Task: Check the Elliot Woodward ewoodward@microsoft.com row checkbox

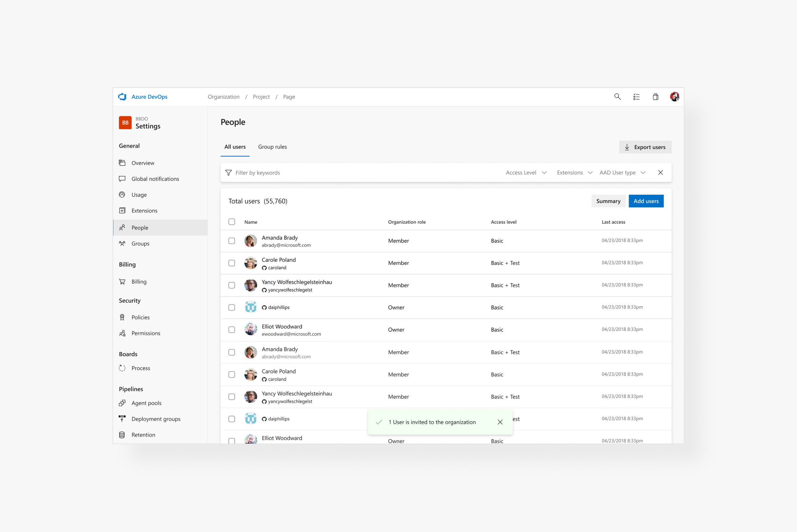Action: coord(232,330)
